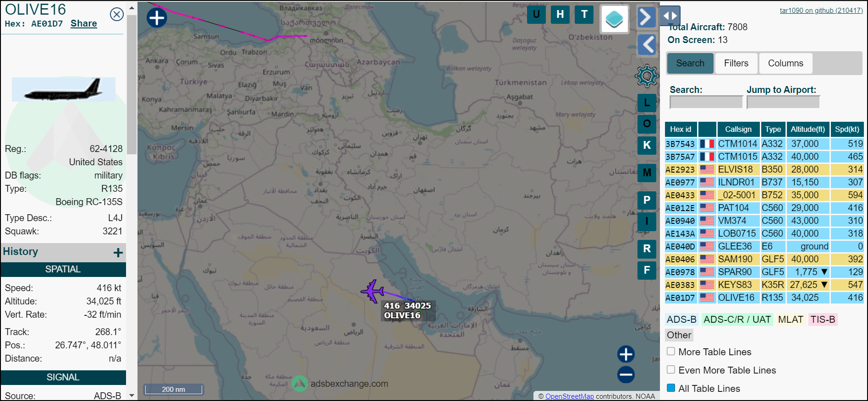The image size is (868, 401).
Task: Toggle the U map button
Action: (536, 15)
